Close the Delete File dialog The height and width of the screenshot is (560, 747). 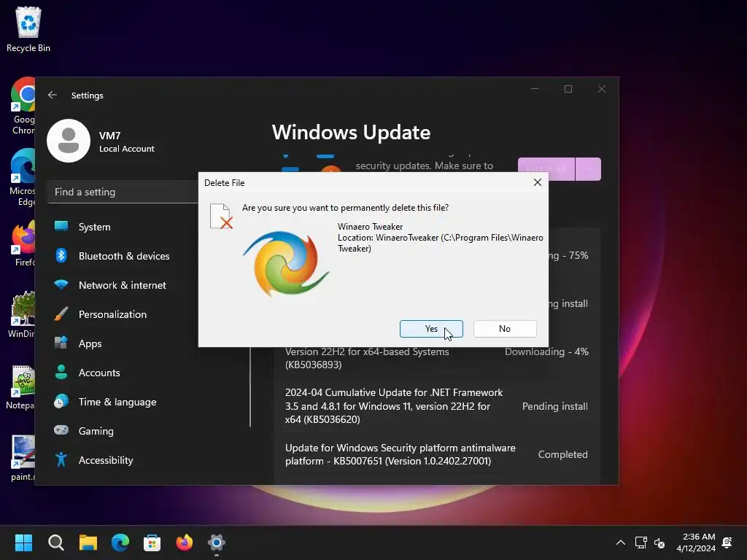click(538, 182)
